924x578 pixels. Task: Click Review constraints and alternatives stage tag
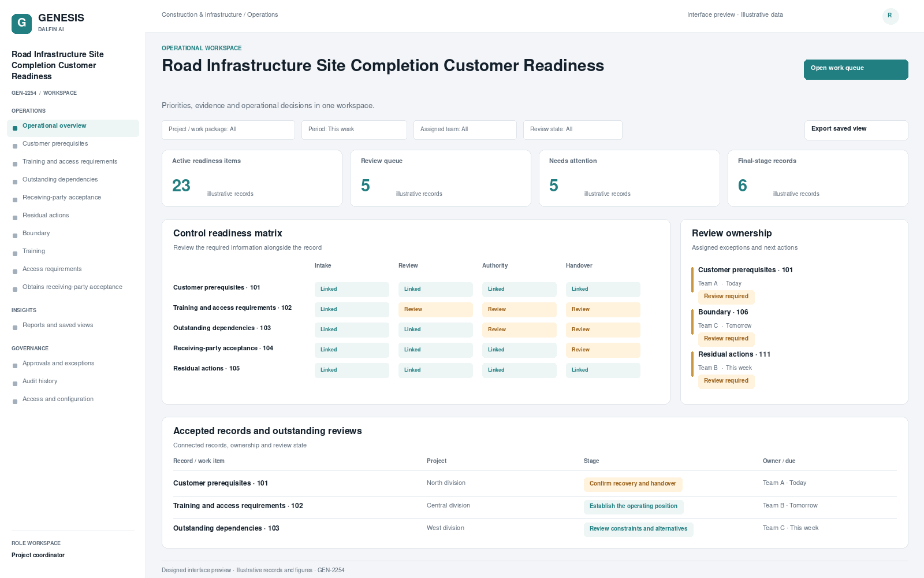[638, 529]
